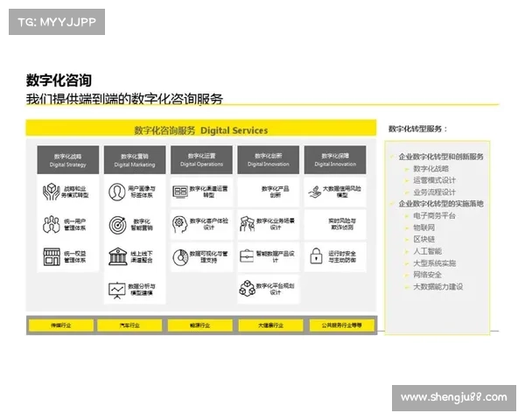Viewport: 525px width, 420px height.
Task: Select the 数字化保障 column header
Action: tap(335, 160)
